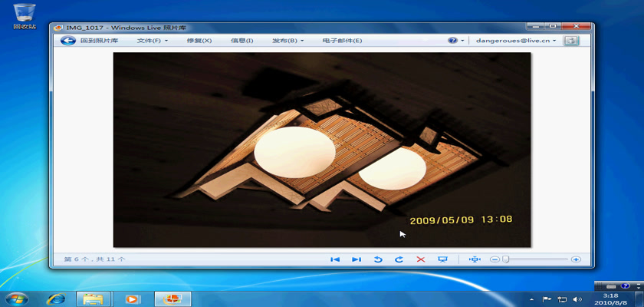Viewport: 644px width, 307px height.
Task: Open the dangeroues@live.cn account dropdown
Action: 516,41
